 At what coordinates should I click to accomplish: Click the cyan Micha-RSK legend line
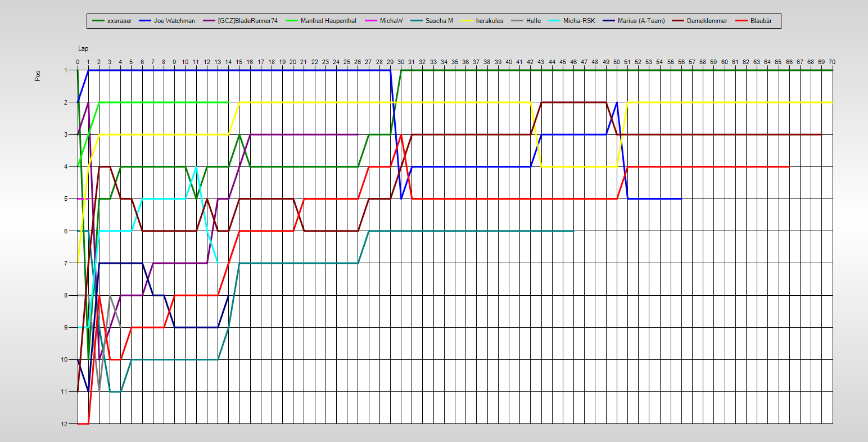click(554, 21)
